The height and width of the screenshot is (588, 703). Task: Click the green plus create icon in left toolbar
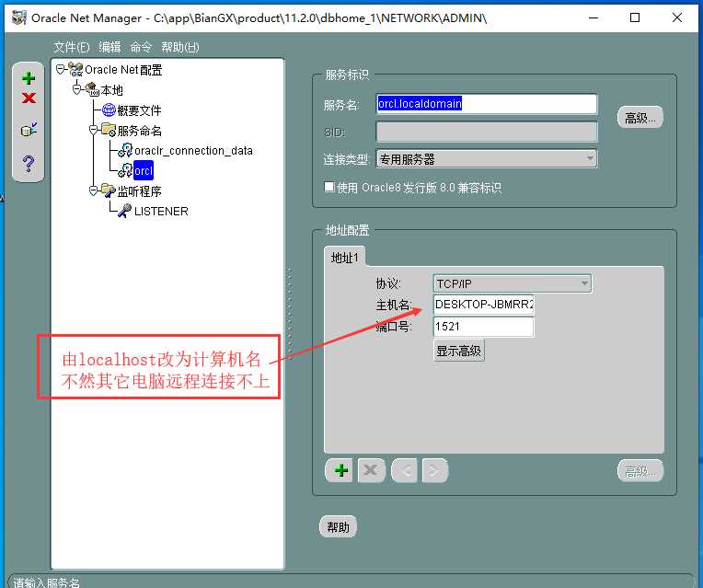click(29, 78)
